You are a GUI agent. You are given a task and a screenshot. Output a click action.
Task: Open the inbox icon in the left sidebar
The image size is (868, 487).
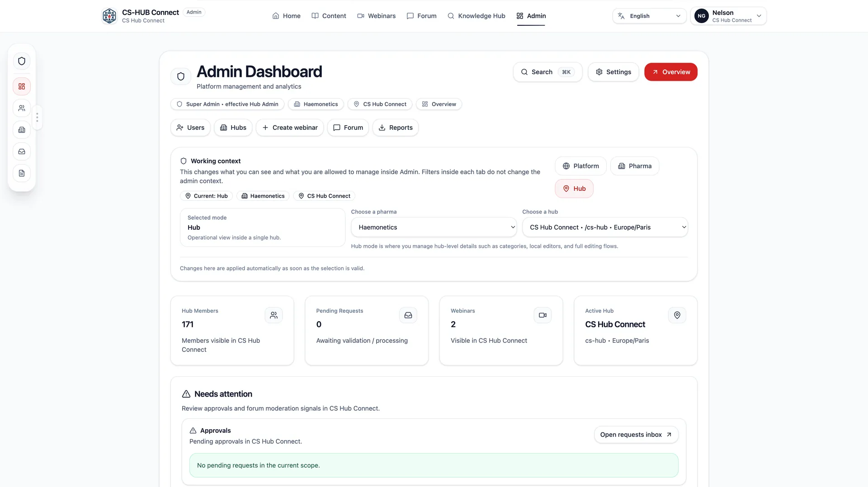(x=22, y=151)
